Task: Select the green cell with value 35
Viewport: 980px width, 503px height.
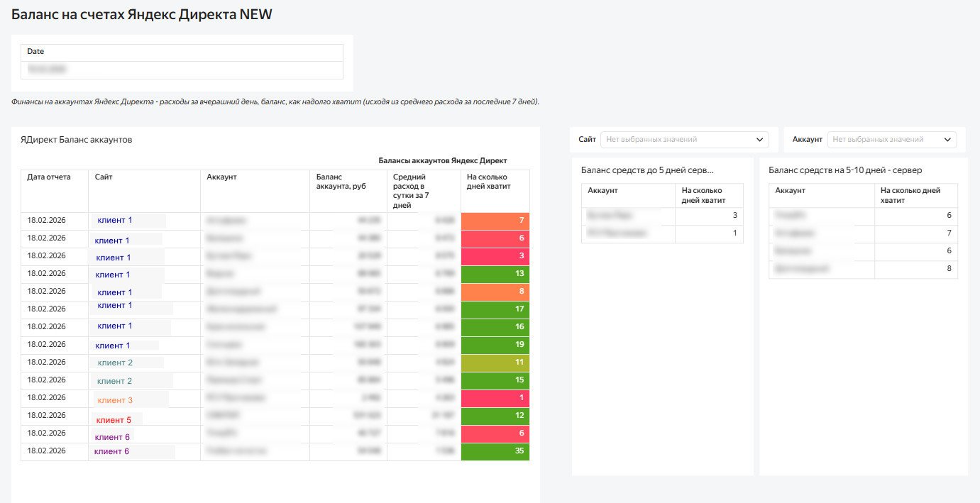Action: tap(495, 452)
